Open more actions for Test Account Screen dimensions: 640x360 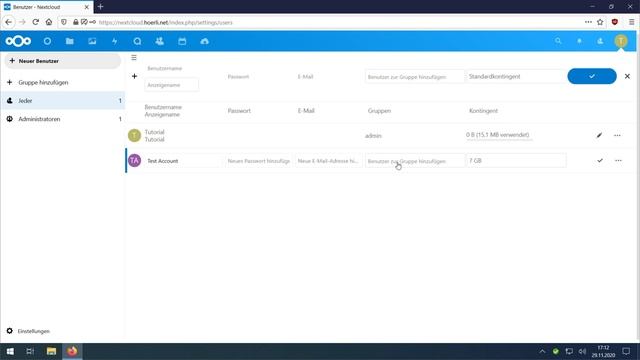click(618, 160)
